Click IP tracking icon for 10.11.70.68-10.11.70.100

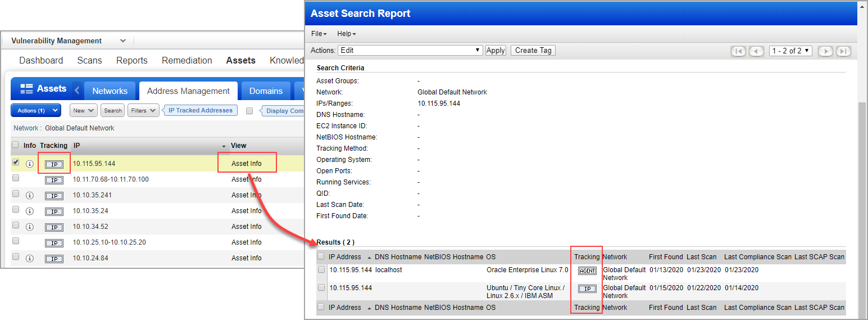point(54,180)
